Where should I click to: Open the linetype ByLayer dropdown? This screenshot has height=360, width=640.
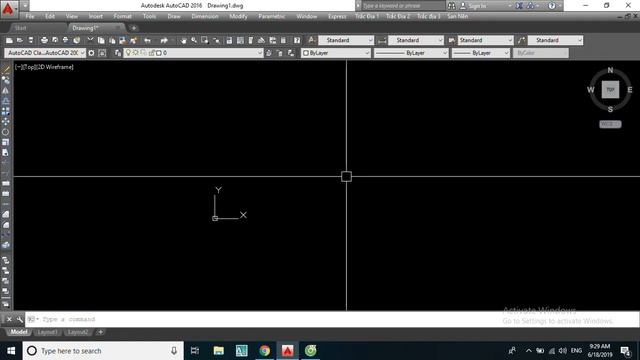(x=411, y=53)
